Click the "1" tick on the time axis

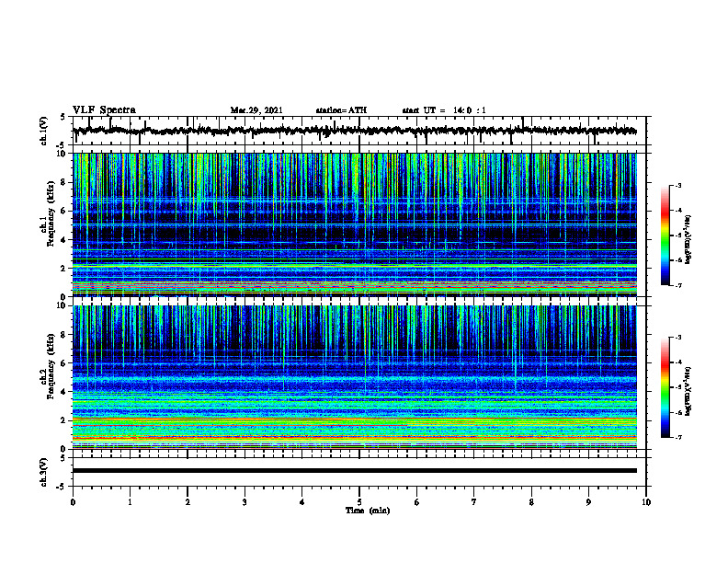click(130, 502)
